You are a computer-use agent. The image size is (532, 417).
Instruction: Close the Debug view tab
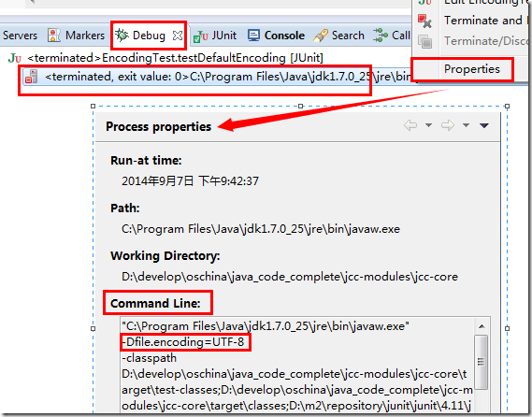(x=178, y=36)
